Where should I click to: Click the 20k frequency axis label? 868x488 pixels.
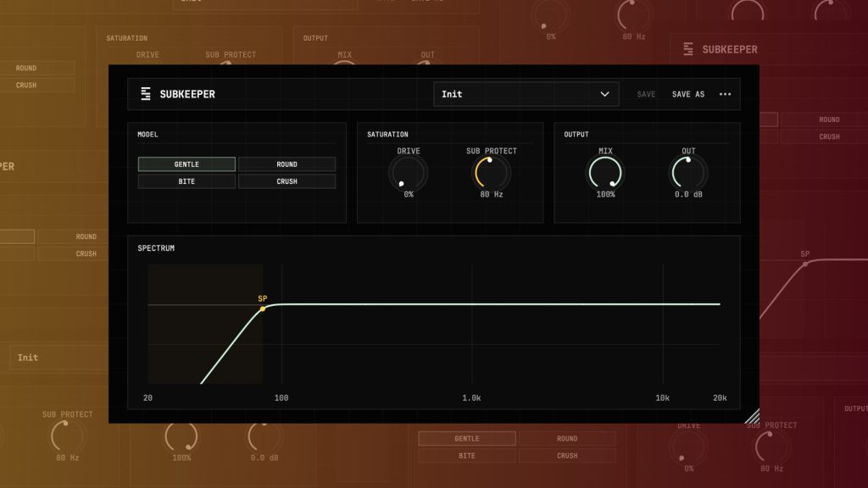pyautogui.click(x=720, y=398)
